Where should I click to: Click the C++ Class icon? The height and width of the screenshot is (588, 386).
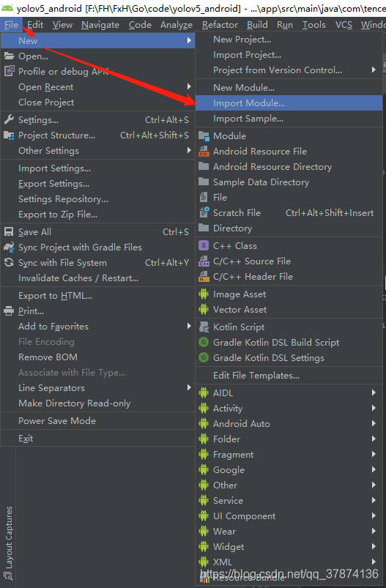click(x=204, y=245)
